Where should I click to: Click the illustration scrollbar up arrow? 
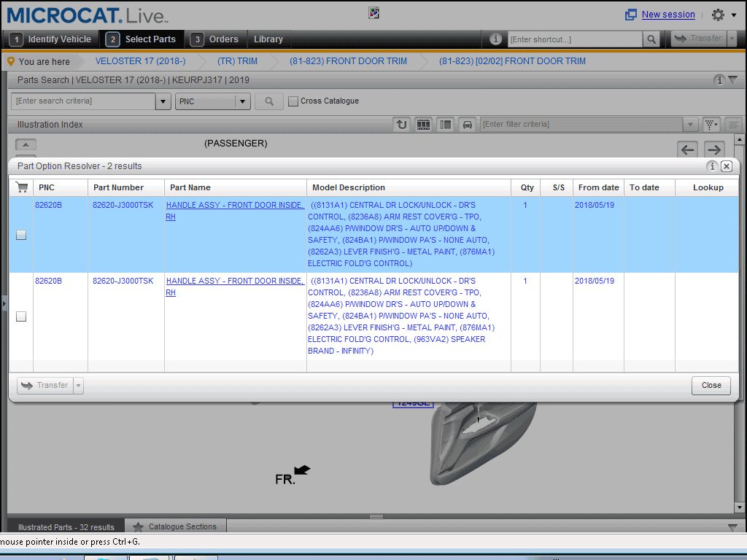pyautogui.click(x=740, y=139)
